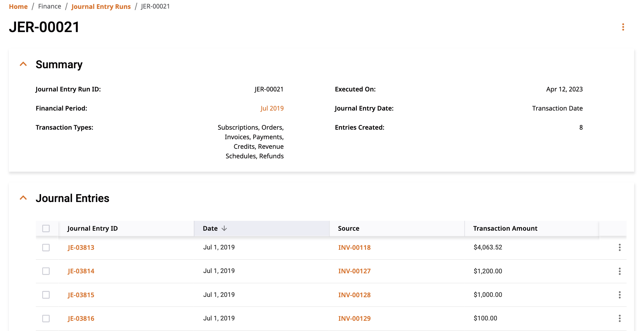This screenshot has width=644, height=331.
Task: Click the $1,200.00 amount cell
Action: tap(488, 271)
